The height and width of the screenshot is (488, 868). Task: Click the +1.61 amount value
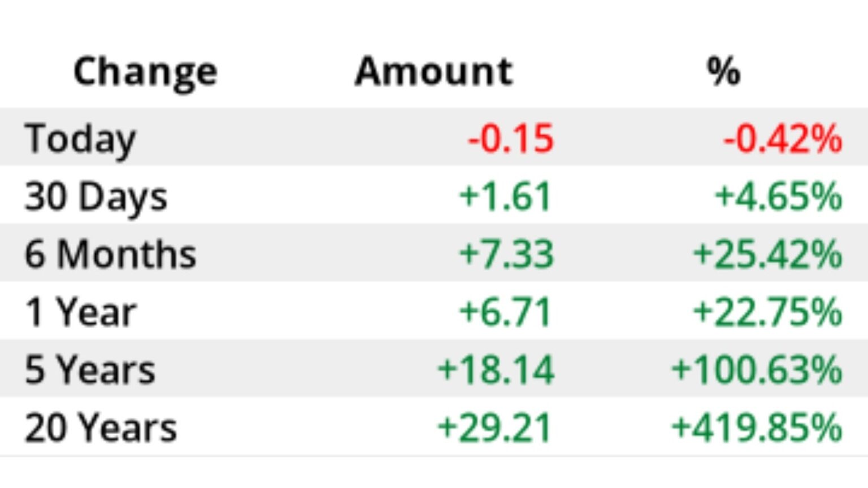pyautogui.click(x=505, y=197)
